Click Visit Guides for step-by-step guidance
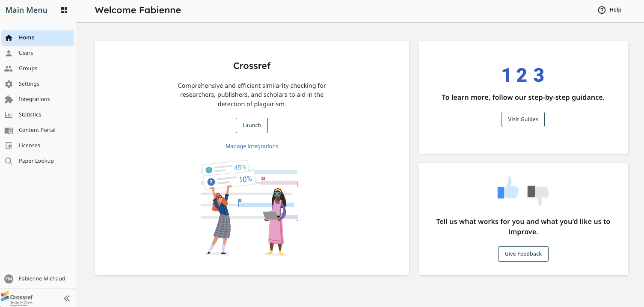 (523, 119)
